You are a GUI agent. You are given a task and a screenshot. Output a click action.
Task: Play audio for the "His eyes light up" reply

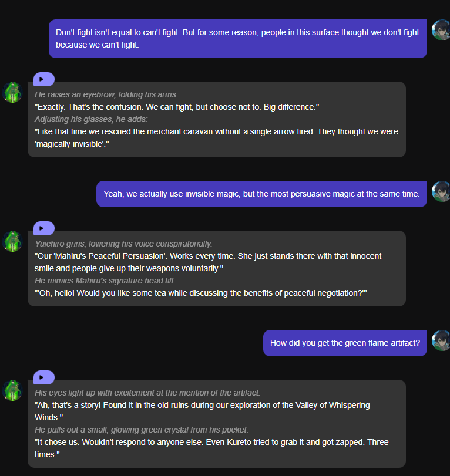coord(43,377)
